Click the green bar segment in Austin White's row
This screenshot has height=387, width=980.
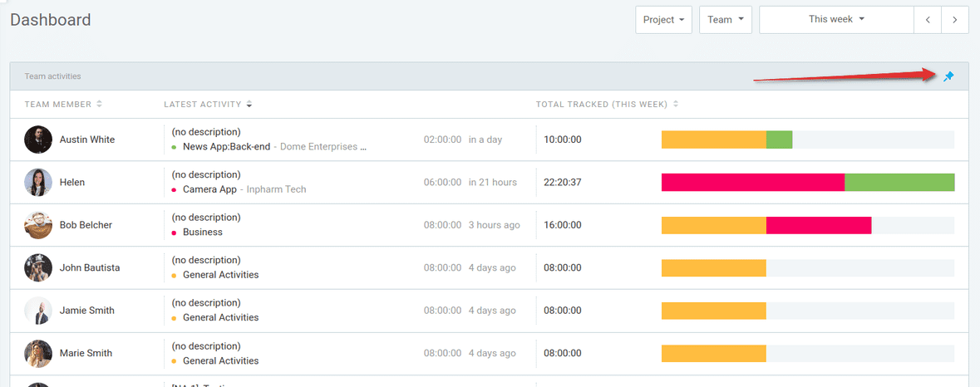[780, 140]
